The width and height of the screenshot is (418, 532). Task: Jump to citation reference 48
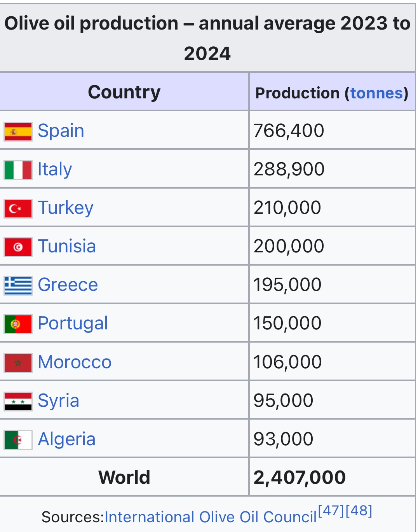[359, 511]
